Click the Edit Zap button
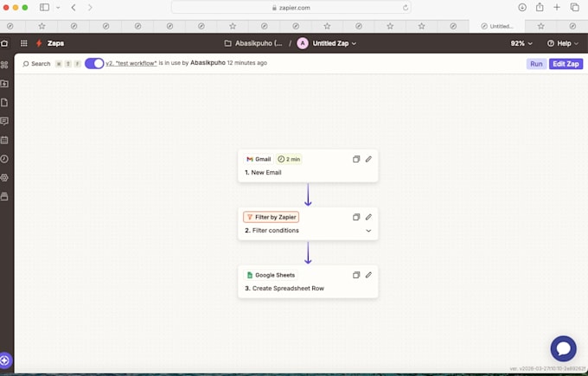This screenshot has width=588, height=376. [x=566, y=64]
